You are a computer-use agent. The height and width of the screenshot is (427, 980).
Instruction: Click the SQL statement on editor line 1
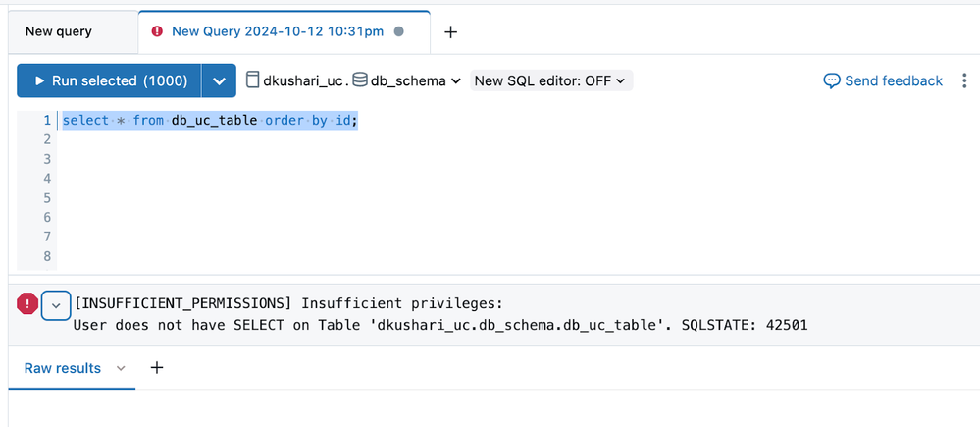click(x=209, y=120)
